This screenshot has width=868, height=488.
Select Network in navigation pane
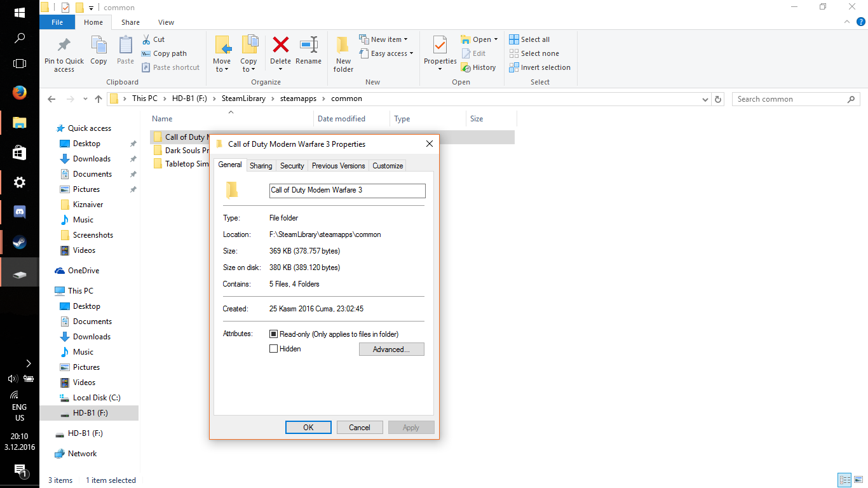pyautogui.click(x=82, y=454)
